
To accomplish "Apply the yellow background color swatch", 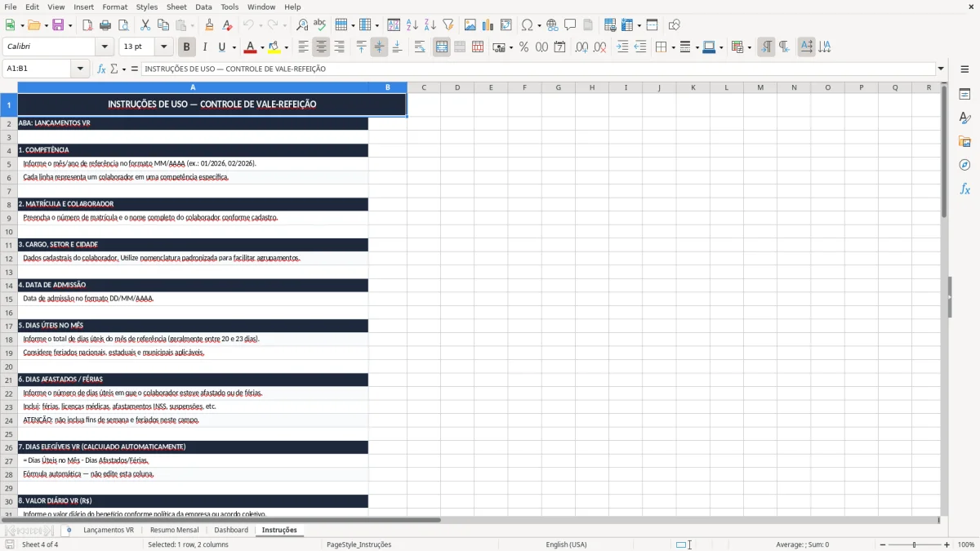I will (274, 47).
